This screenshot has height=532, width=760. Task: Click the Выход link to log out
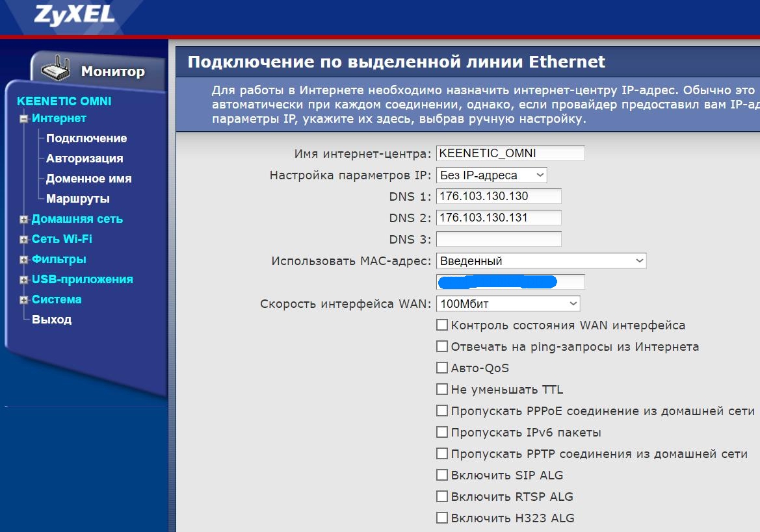(52, 320)
